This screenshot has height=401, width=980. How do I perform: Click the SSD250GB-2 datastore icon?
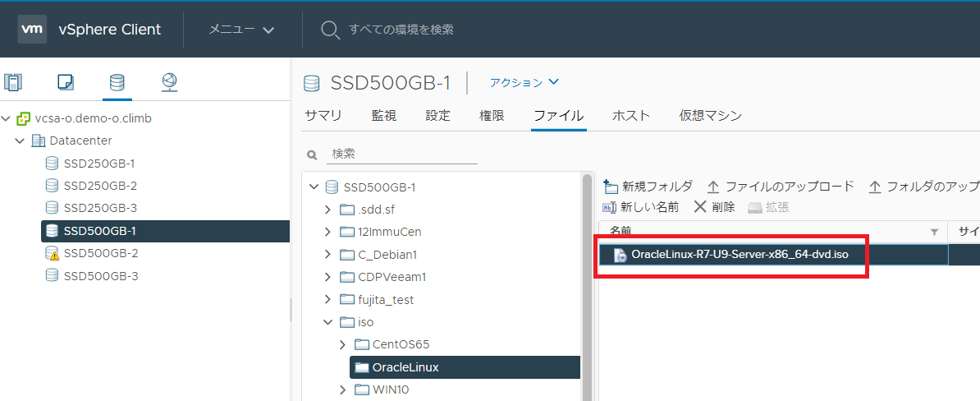(52, 186)
